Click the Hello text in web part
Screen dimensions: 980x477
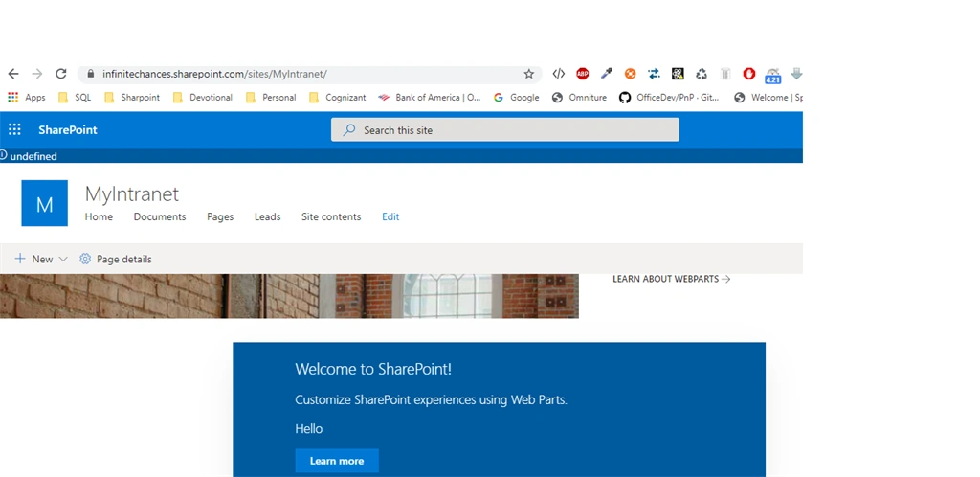coord(309,429)
